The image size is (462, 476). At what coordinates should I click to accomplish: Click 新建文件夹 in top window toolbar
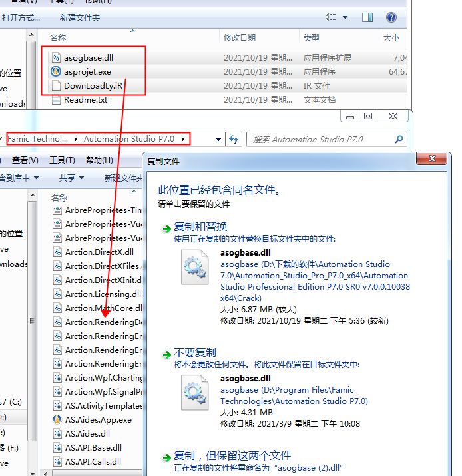(x=80, y=18)
